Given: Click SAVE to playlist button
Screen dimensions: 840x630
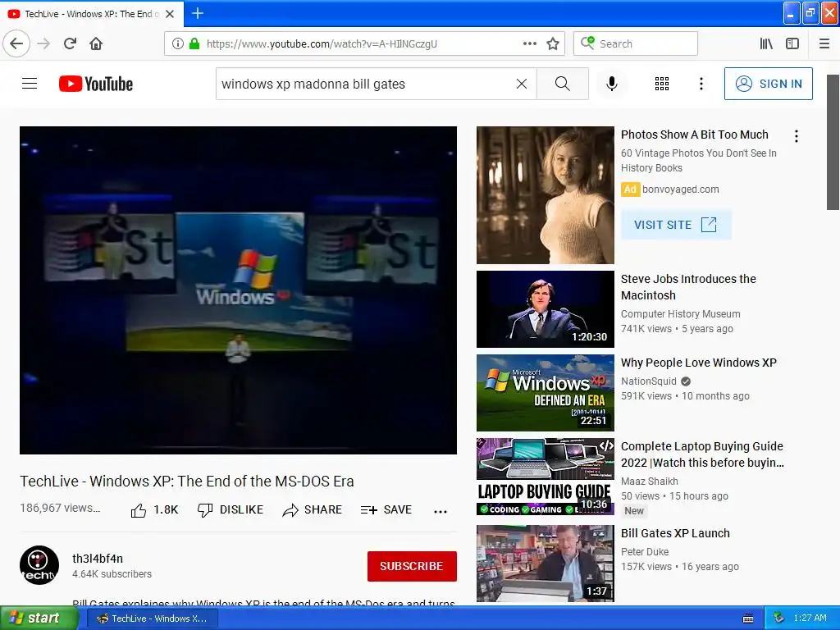Looking at the screenshot, I should pyautogui.click(x=386, y=510).
